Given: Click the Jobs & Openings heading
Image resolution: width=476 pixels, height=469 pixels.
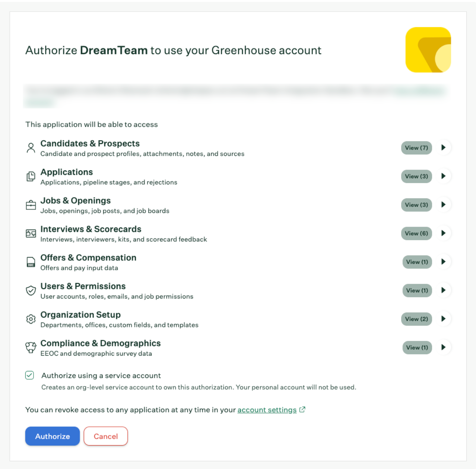Looking at the screenshot, I should coord(76,201).
